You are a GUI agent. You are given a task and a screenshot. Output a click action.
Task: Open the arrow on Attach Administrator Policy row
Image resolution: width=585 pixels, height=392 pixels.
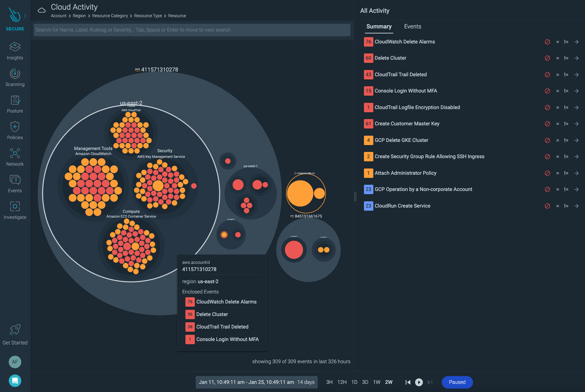(x=577, y=173)
